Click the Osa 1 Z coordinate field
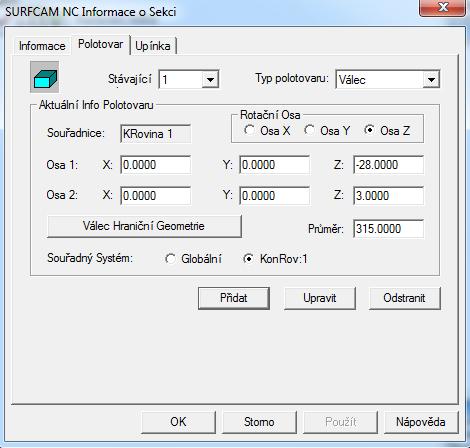 (388, 165)
